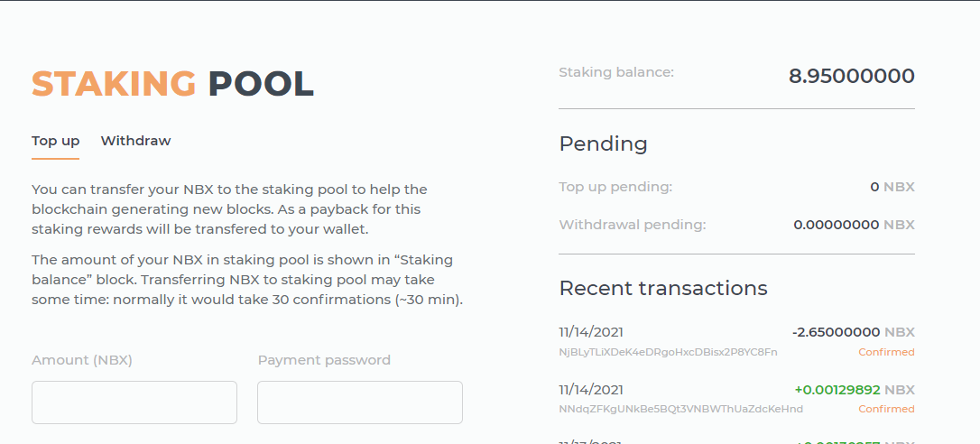
Task: Click the Withdrawal pending 0.00000000 NBX value
Action: [x=855, y=225]
